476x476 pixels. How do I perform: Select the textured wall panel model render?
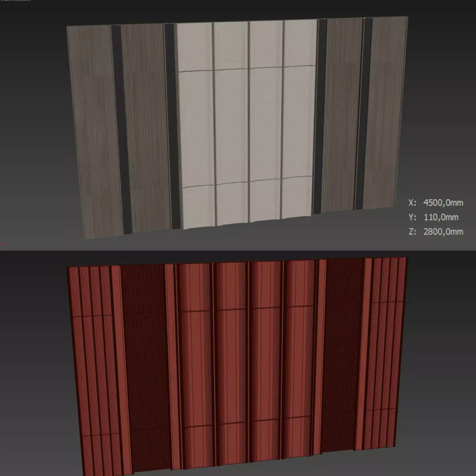point(237,127)
